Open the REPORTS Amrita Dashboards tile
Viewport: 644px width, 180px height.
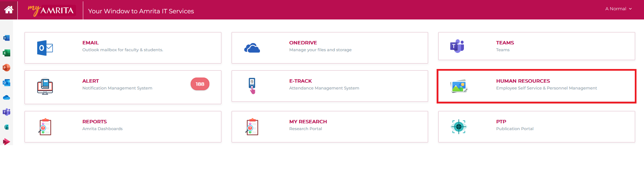(x=94, y=122)
